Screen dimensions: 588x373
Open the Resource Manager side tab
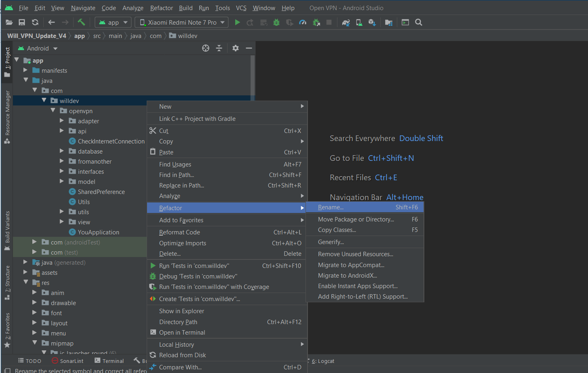7,117
